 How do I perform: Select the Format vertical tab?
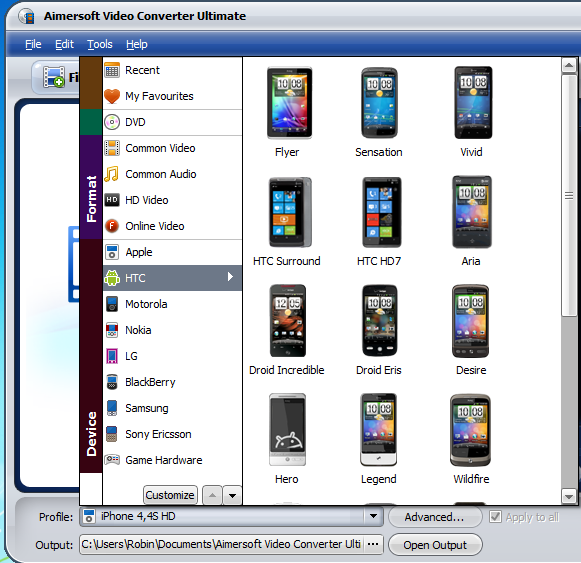[x=91, y=188]
